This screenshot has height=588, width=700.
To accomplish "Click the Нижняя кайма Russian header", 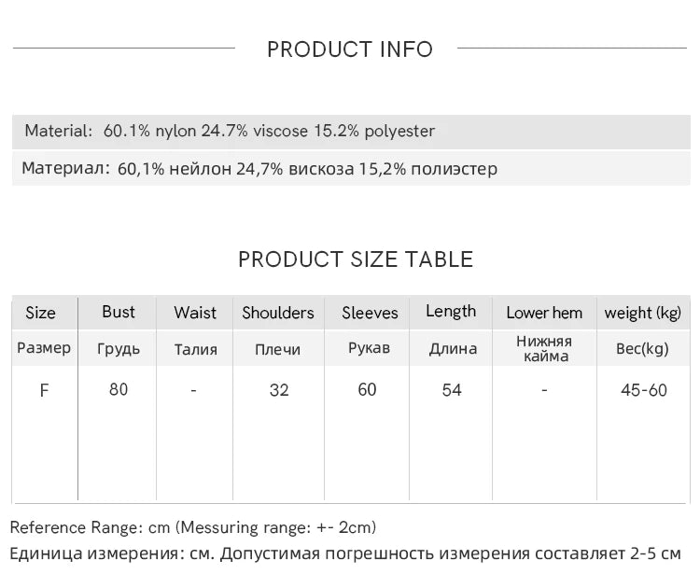I will pyautogui.click(x=545, y=349).
